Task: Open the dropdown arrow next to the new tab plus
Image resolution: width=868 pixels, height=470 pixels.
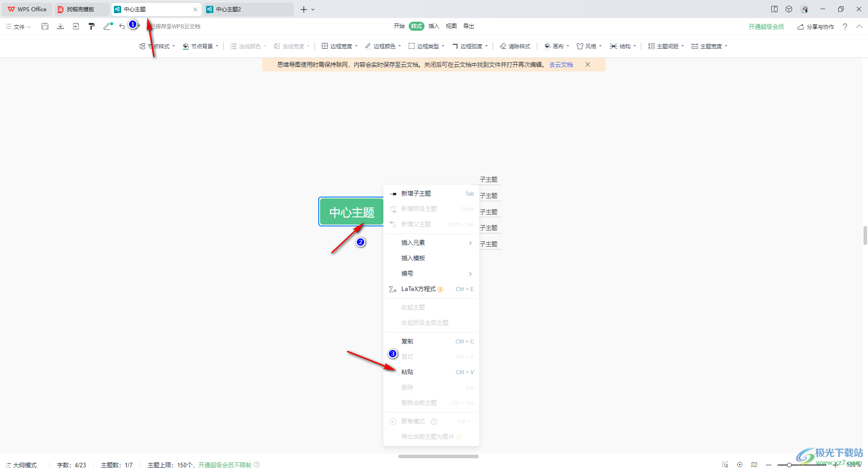Action: (x=313, y=9)
